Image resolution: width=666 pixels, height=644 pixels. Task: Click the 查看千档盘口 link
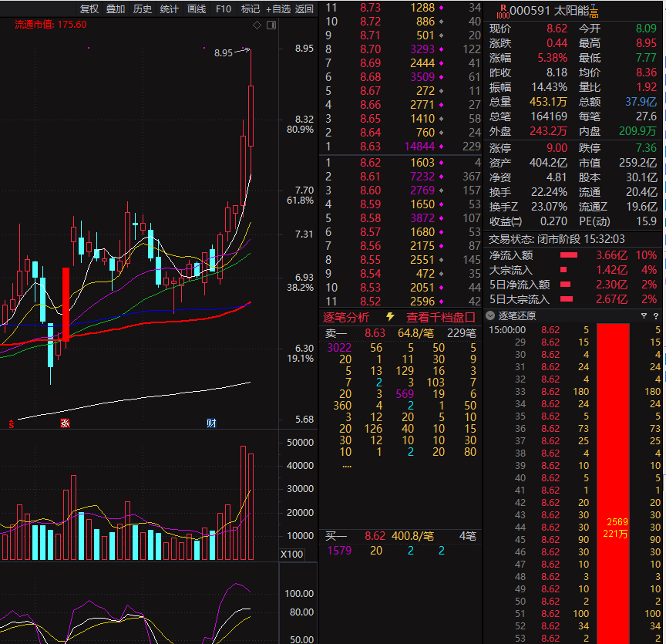[440, 317]
